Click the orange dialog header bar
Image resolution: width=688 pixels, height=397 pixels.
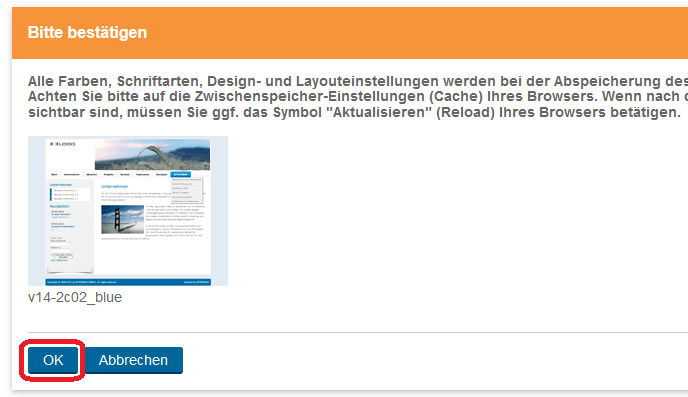pyautogui.click(x=350, y=33)
